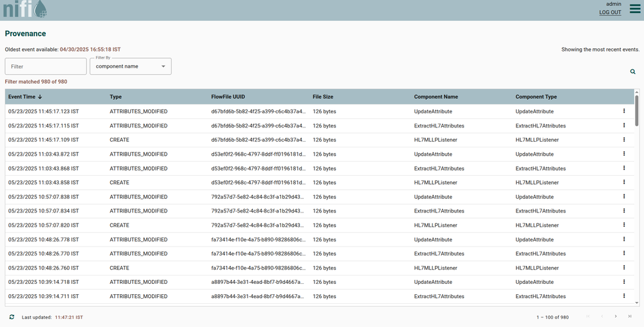This screenshot has height=327, width=644.
Task: Go to the first page arrow
Action: pyautogui.click(x=588, y=316)
